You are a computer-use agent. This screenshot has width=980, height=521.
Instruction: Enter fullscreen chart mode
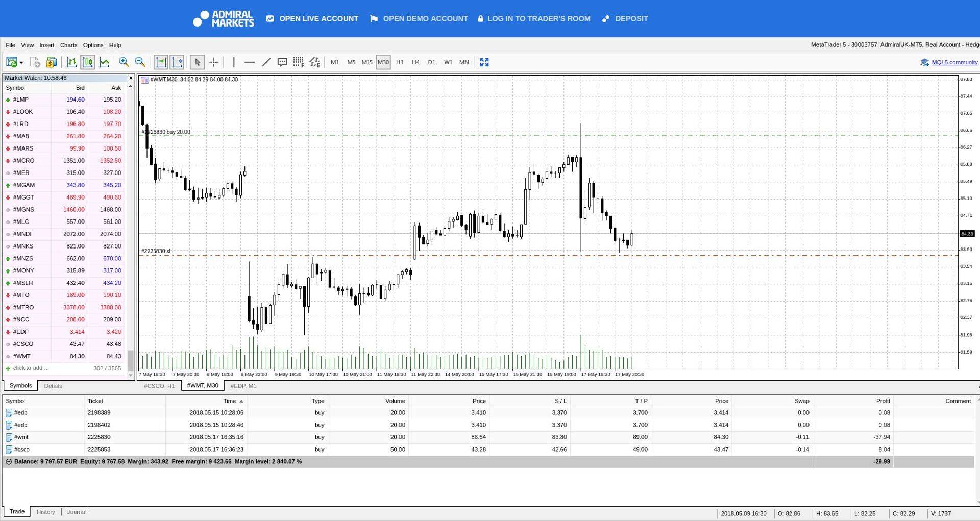pos(484,62)
